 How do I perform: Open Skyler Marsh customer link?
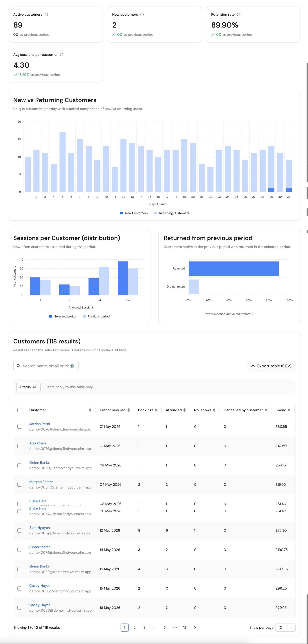coord(40,547)
